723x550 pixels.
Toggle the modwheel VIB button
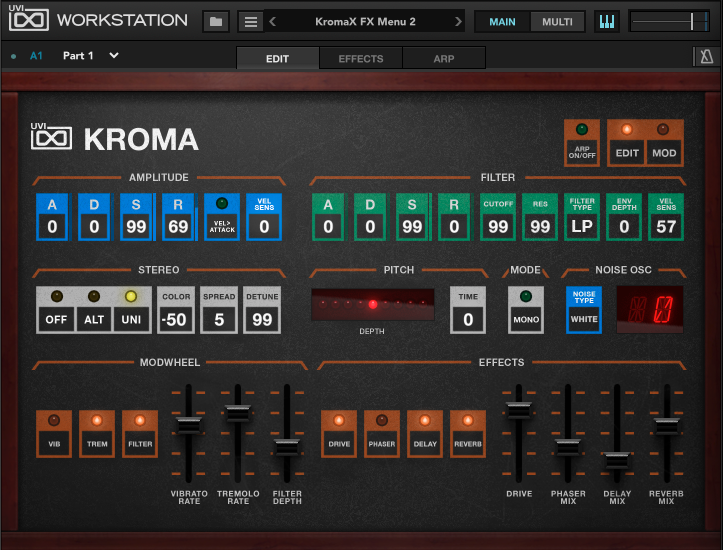[x=54, y=434]
